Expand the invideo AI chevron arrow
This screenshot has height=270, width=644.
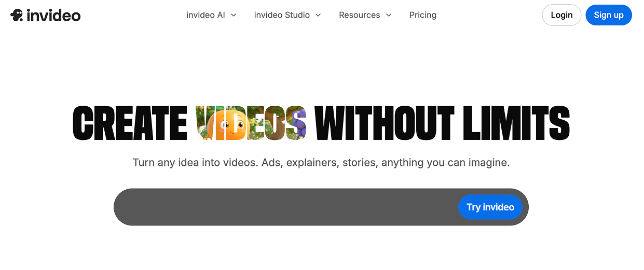click(234, 15)
